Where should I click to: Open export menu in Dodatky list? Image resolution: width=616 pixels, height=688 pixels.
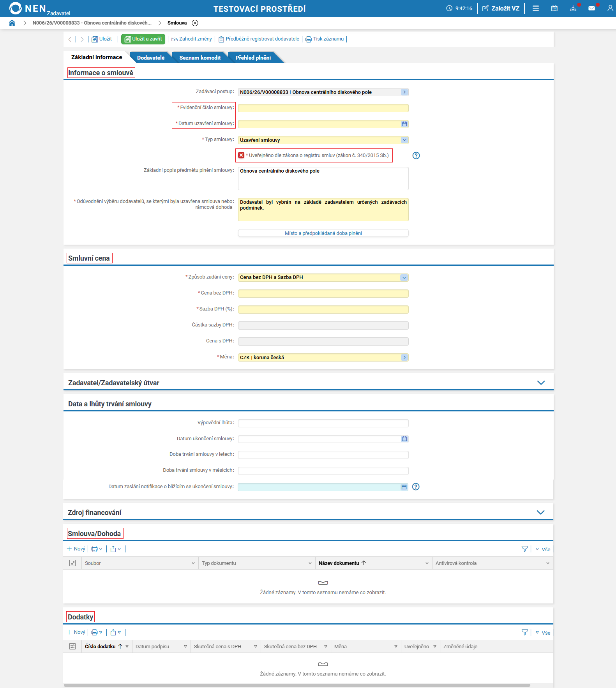pyautogui.click(x=116, y=632)
